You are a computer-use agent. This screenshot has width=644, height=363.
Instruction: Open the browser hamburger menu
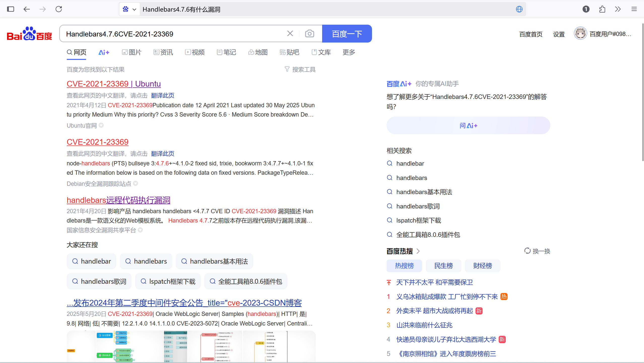coord(634,9)
